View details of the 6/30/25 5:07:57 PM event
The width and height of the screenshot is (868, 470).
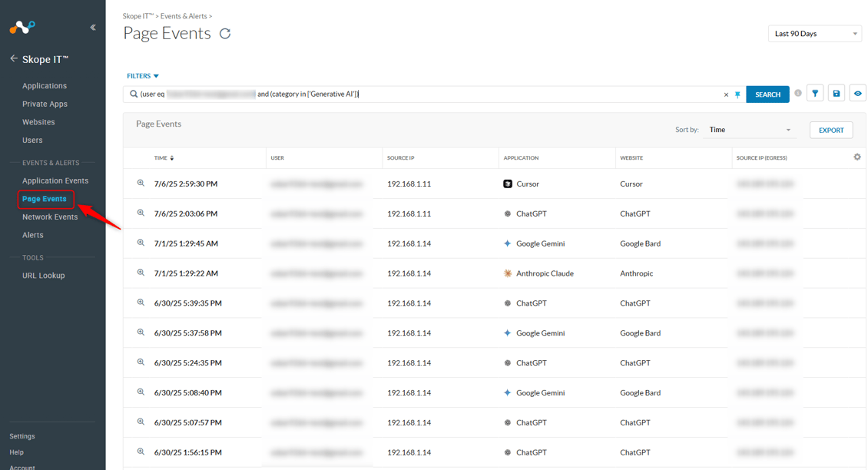pyautogui.click(x=141, y=422)
